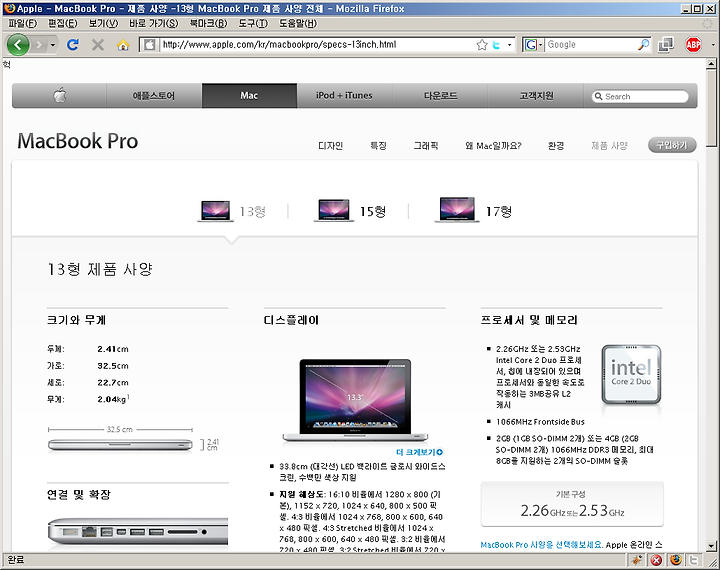The height and width of the screenshot is (570, 720).
Task: Bookmark this page with the star icon
Action: point(482,45)
